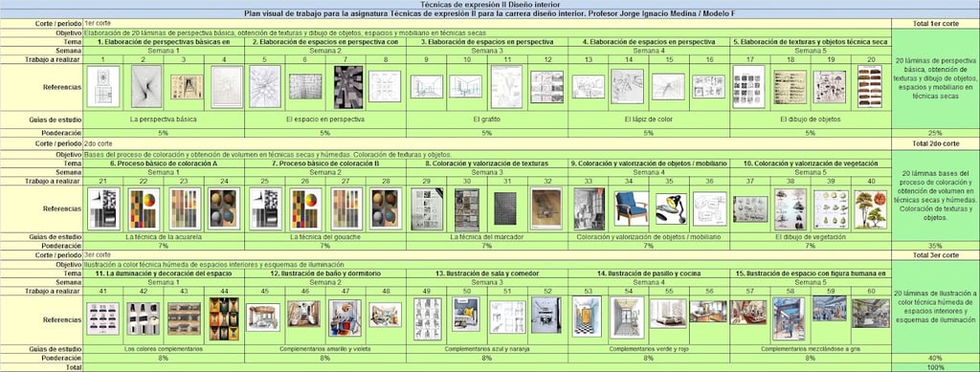
Task: Click the 'Total 1er corte' header cell
Action: [x=936, y=23]
